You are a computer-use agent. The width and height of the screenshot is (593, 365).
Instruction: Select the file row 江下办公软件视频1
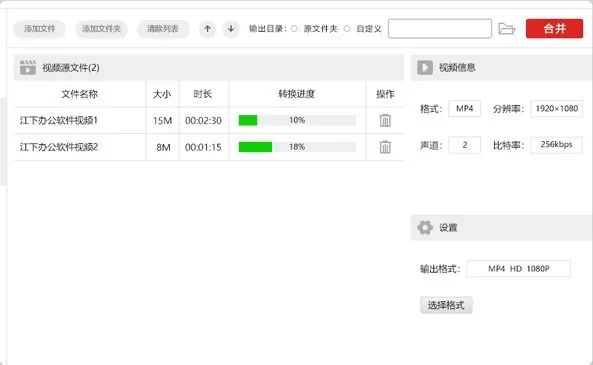pos(209,120)
